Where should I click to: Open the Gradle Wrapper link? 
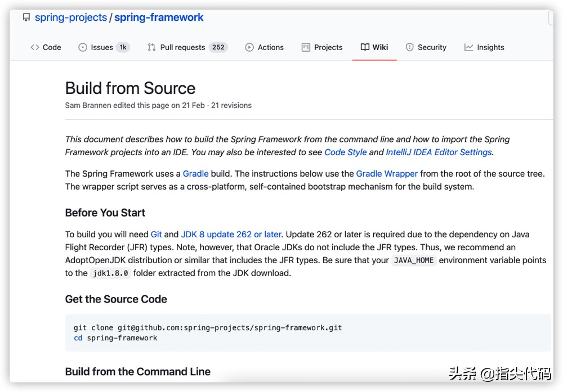coord(387,174)
